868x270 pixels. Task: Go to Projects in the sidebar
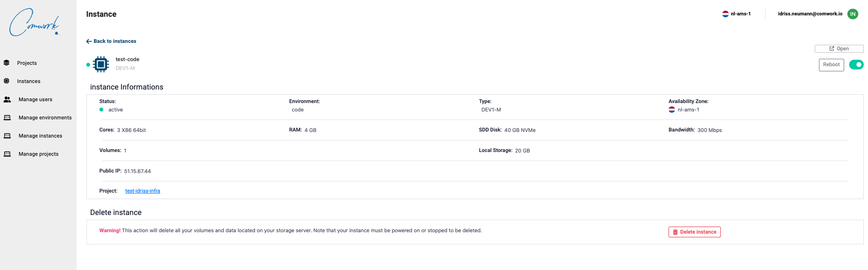tap(27, 63)
